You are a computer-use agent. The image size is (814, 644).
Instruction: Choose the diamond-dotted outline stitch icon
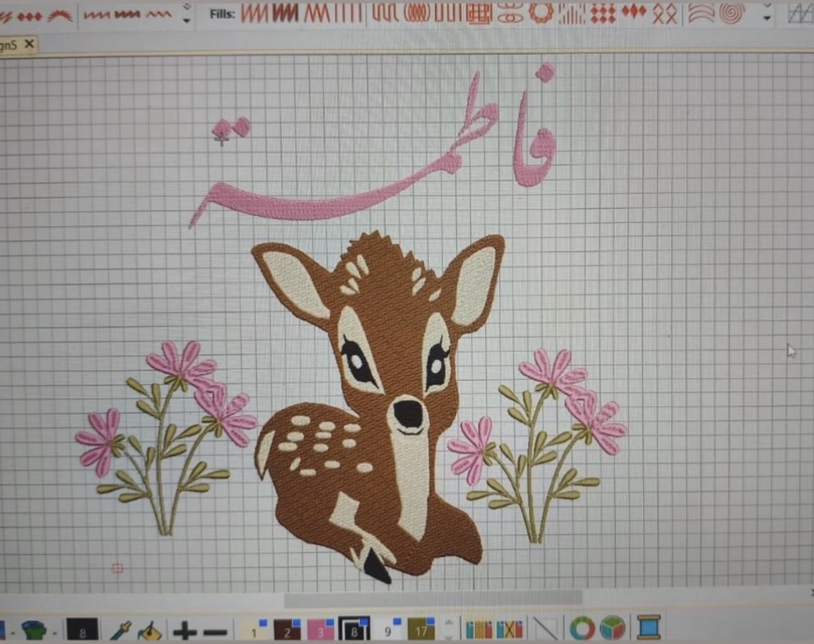[x=29, y=16]
